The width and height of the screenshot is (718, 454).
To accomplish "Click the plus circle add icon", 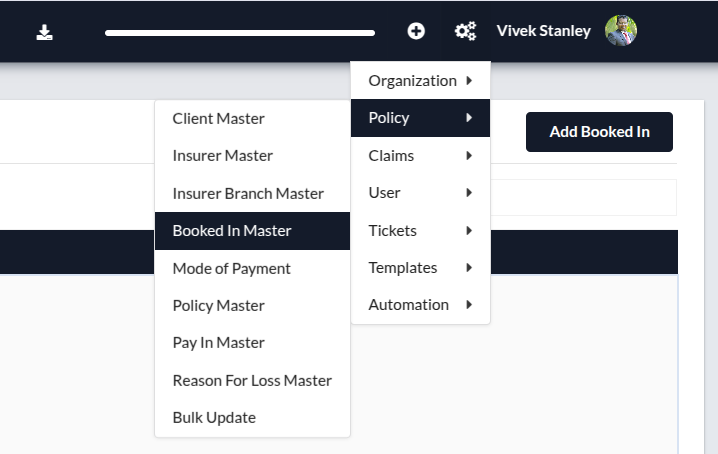I will coord(416,31).
